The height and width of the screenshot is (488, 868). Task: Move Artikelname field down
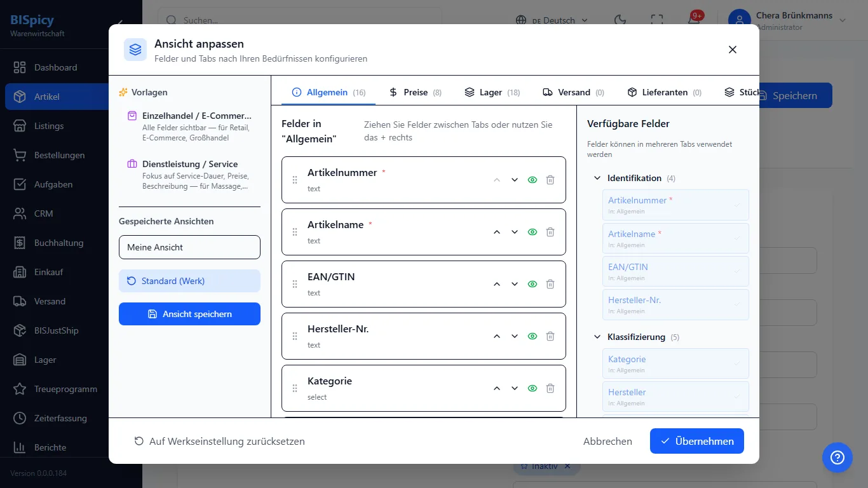515,232
